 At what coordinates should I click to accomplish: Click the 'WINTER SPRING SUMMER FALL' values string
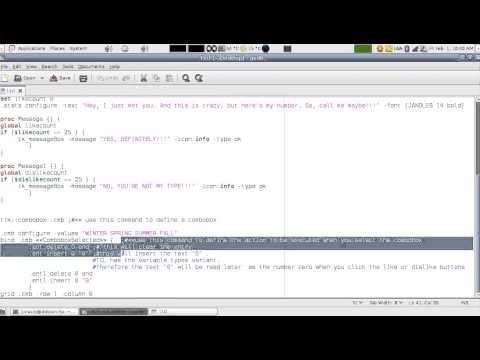point(130,233)
